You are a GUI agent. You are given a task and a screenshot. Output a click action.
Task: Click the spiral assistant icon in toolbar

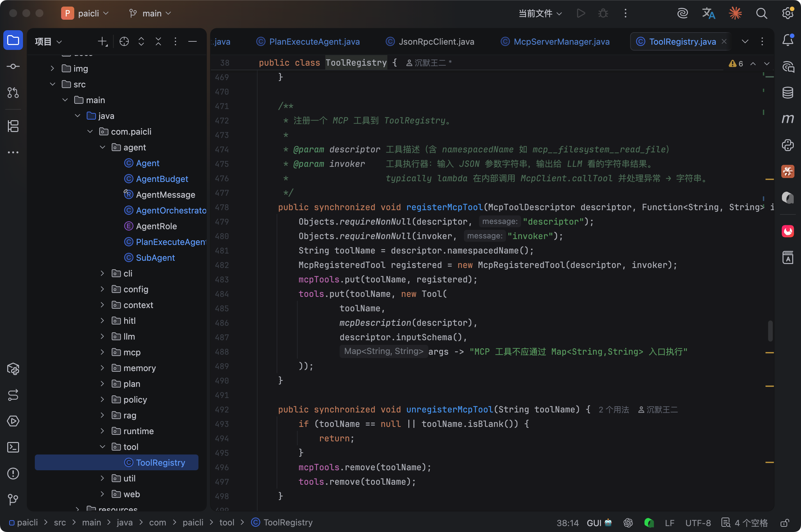[x=682, y=13]
